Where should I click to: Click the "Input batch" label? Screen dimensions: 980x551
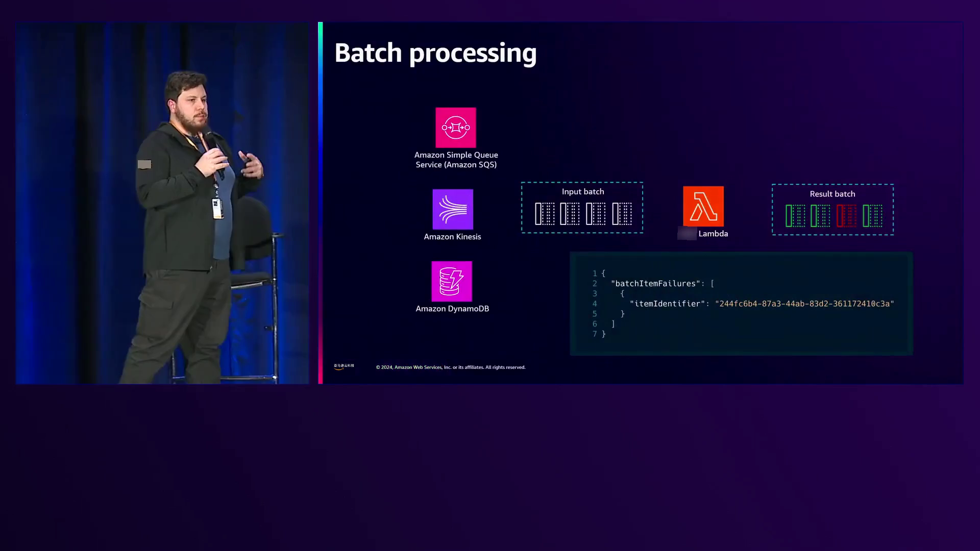(583, 191)
